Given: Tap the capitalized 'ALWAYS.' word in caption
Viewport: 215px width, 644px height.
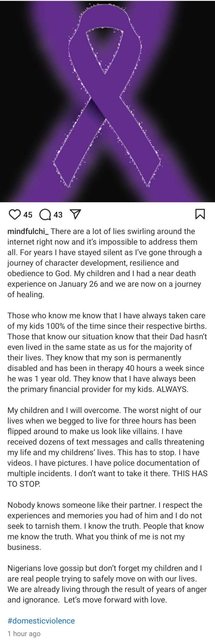Looking at the screenshot, I should (x=172, y=389).
